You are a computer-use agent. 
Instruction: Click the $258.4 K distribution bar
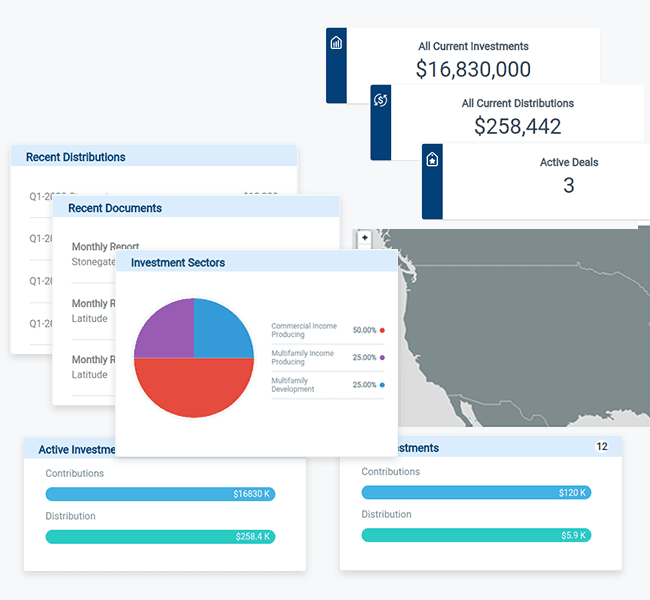pos(160,537)
